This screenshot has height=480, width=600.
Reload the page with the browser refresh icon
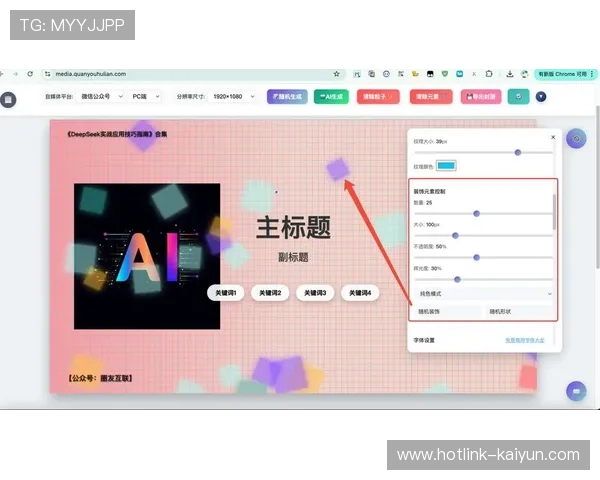[x=30, y=74]
